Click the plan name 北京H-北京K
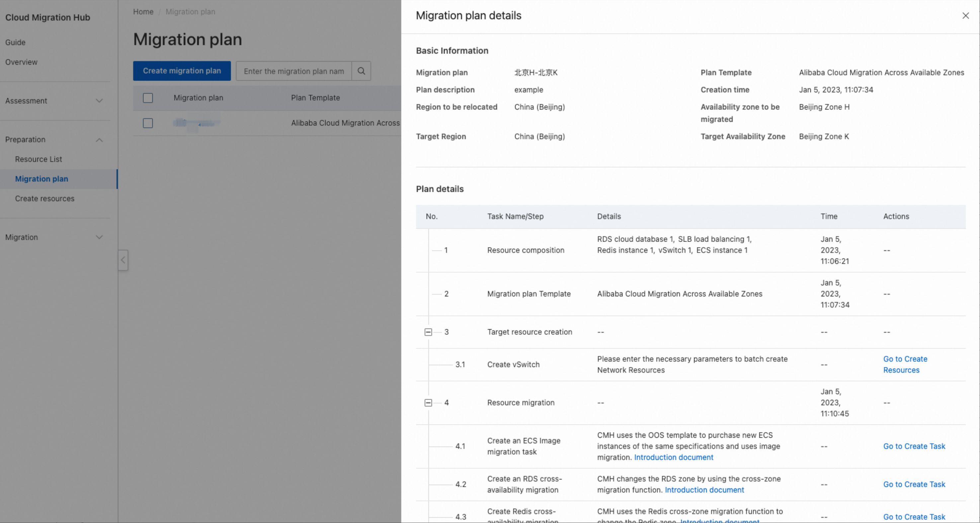This screenshot has height=523, width=980. pyautogui.click(x=536, y=73)
